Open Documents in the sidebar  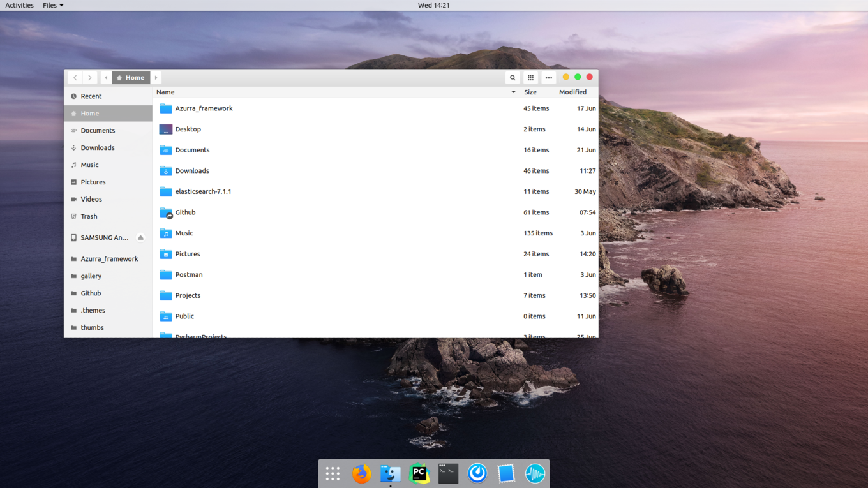pos(108,131)
